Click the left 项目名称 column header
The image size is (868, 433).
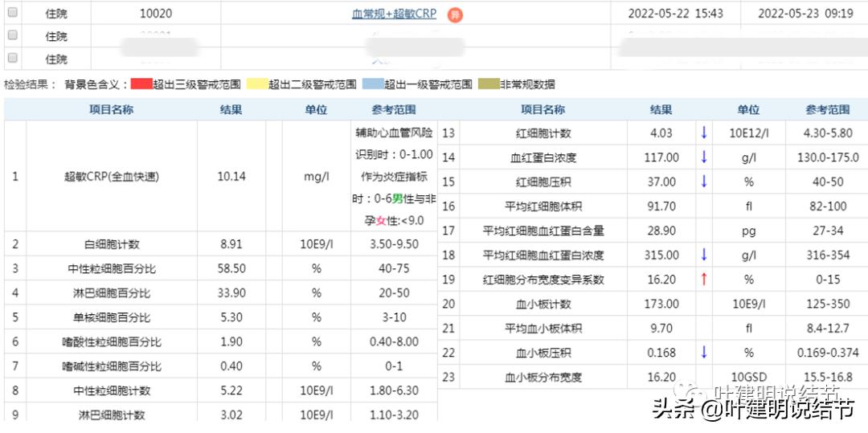click(111, 109)
